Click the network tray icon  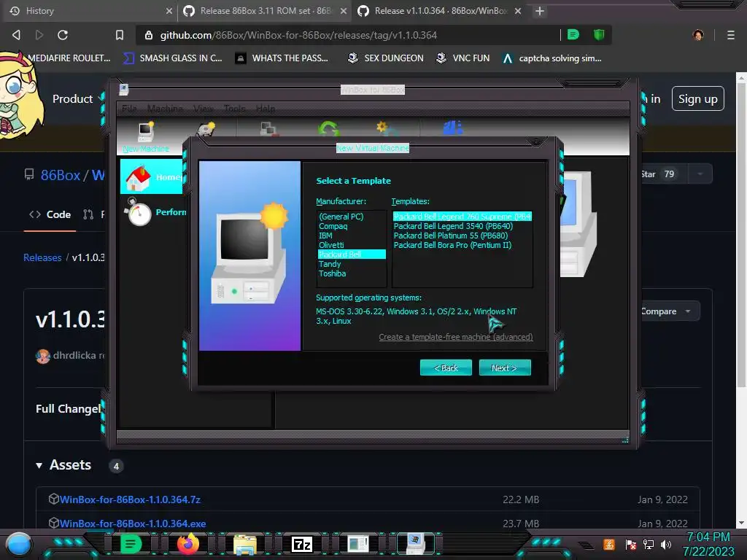click(x=649, y=544)
